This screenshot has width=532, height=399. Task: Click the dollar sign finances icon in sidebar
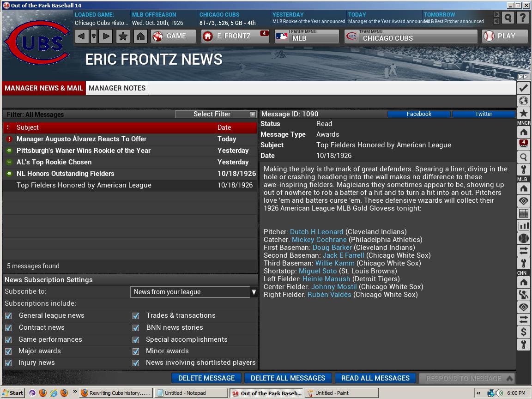coord(524,332)
